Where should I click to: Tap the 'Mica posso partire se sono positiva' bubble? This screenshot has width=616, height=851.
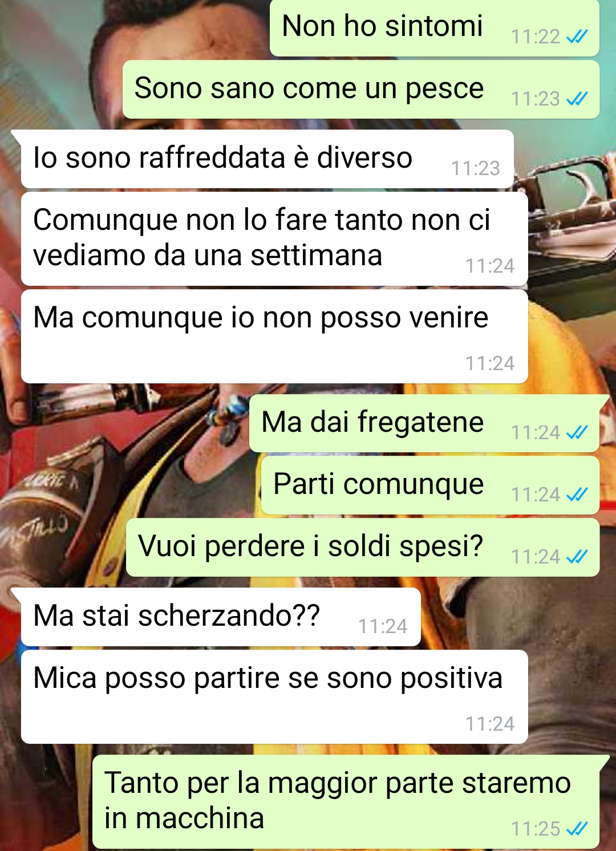pyautogui.click(x=274, y=697)
